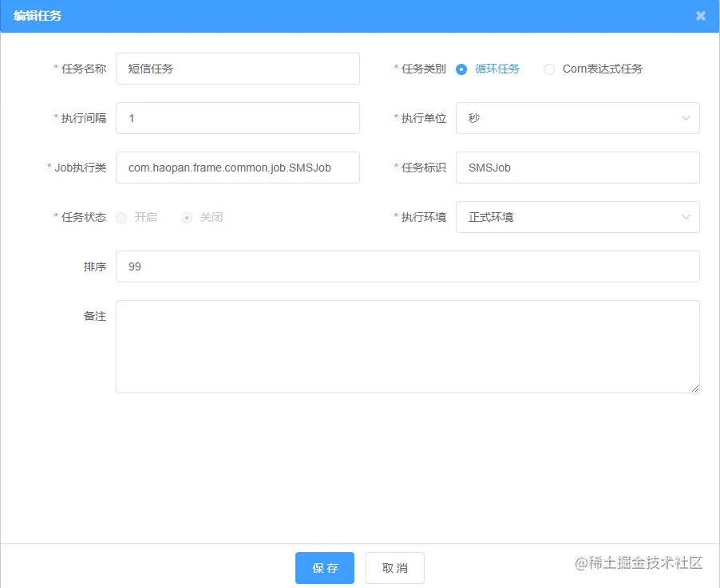Viewport: 720px width, 588px height.
Task: Click inside the 备注 text area
Action: coord(408,346)
